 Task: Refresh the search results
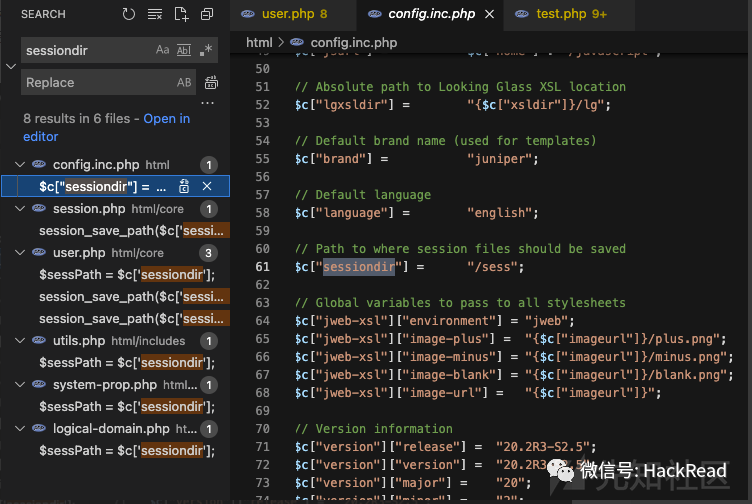point(128,14)
